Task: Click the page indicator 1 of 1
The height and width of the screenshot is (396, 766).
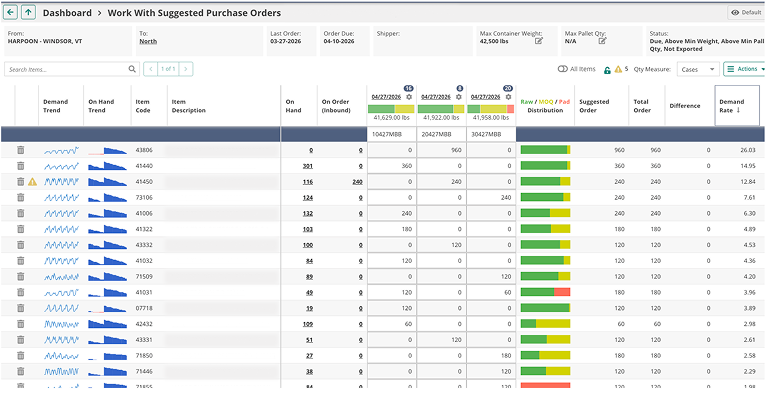Action: pyautogui.click(x=168, y=69)
